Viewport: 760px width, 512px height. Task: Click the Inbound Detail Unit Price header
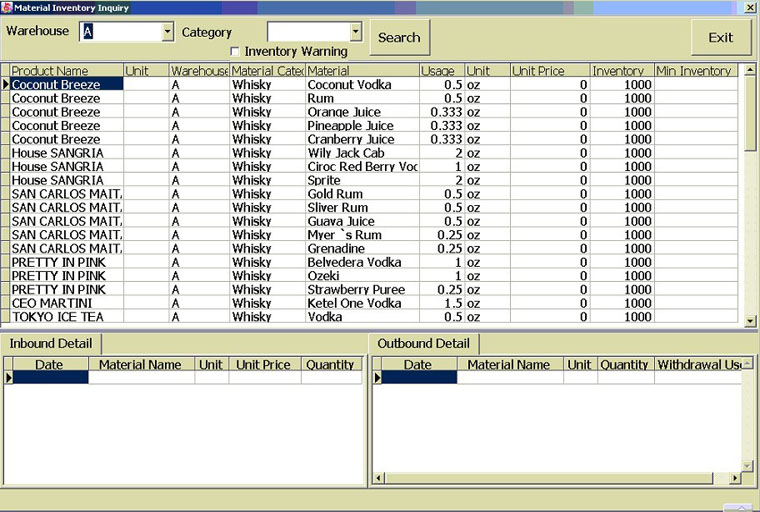coord(265,365)
